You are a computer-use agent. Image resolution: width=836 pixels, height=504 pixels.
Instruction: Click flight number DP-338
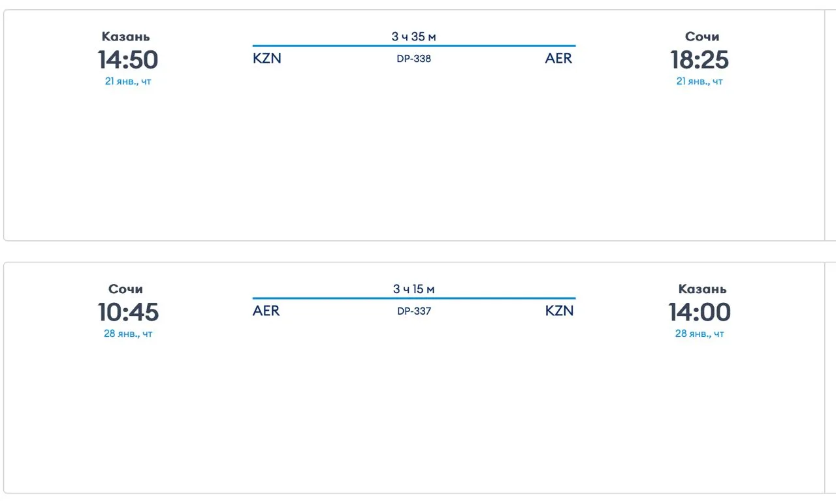tap(414, 58)
